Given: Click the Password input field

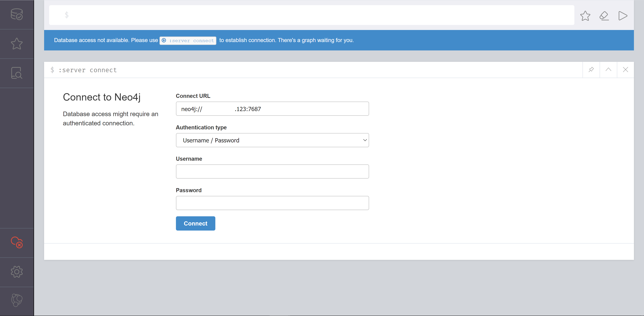Looking at the screenshot, I should coord(272,203).
